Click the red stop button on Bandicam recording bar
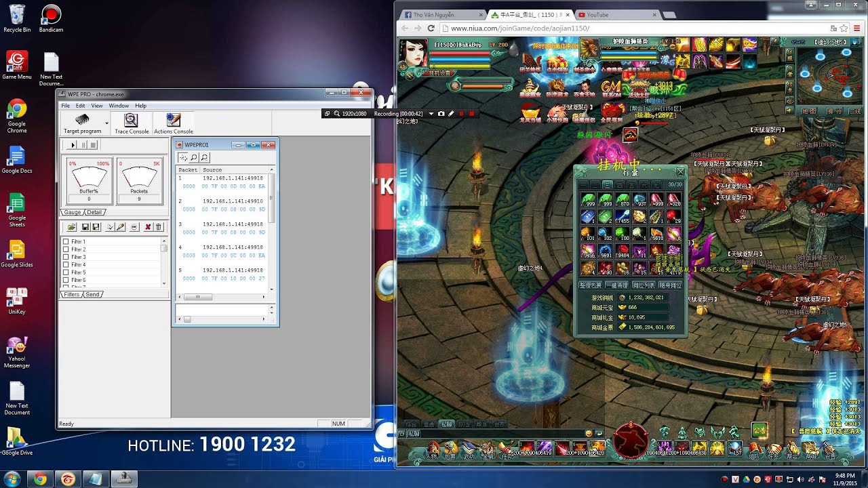868x488 pixels. 472,114
